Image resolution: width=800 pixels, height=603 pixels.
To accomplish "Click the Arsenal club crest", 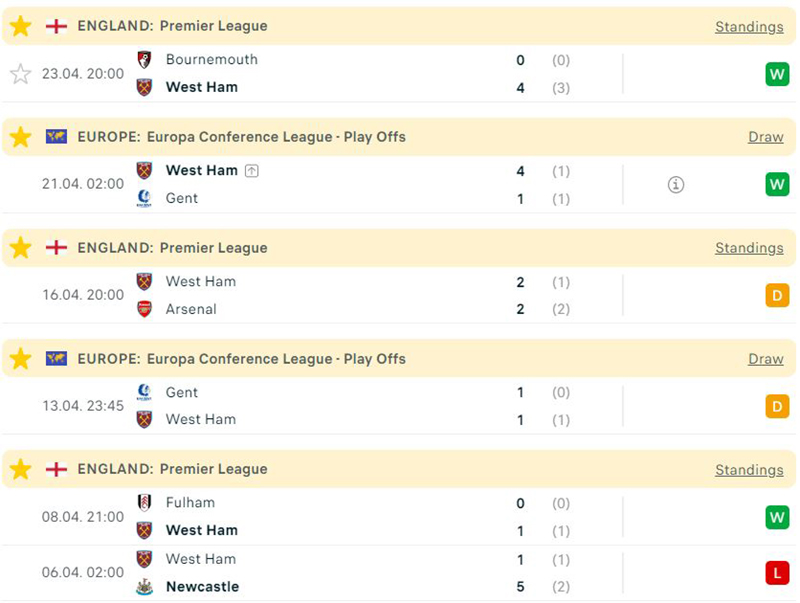I will click(144, 309).
